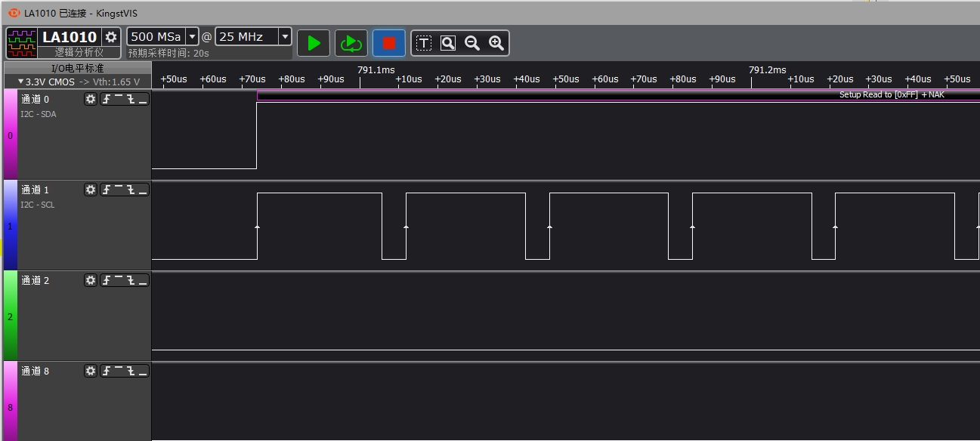Start repeated loop capture

[351, 43]
